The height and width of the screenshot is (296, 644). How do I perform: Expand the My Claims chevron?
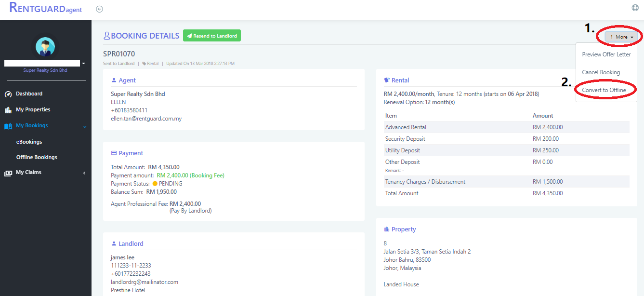click(x=84, y=173)
